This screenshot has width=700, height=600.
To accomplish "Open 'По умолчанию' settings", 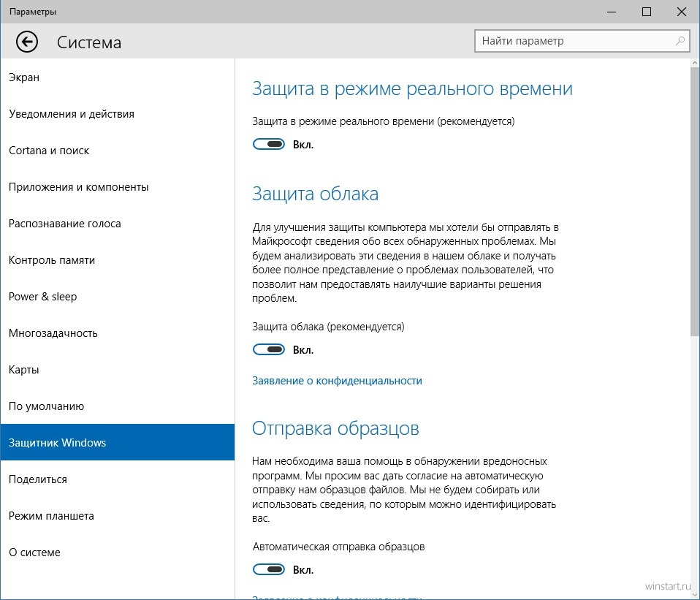I will click(118, 406).
